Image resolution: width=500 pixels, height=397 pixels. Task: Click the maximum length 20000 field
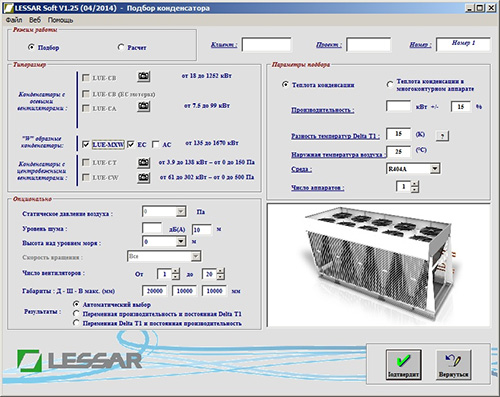[x=155, y=291]
